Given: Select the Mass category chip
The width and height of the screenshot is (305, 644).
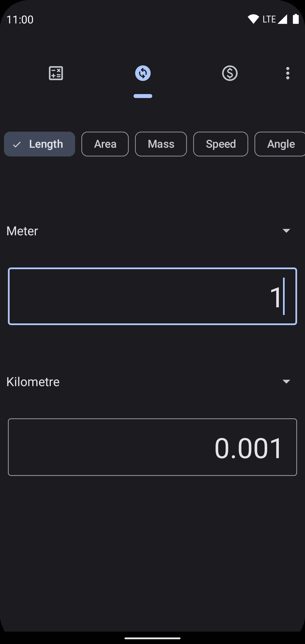Looking at the screenshot, I should pyautogui.click(x=161, y=144).
